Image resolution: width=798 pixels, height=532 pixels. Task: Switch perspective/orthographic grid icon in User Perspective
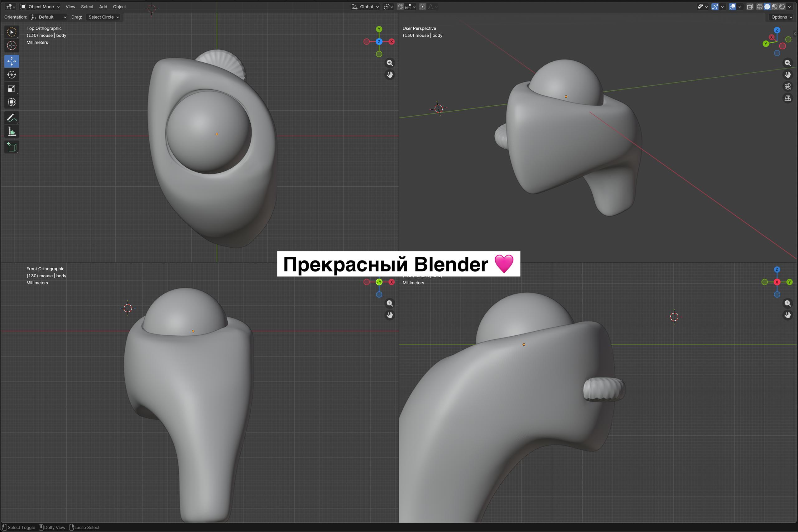787,98
